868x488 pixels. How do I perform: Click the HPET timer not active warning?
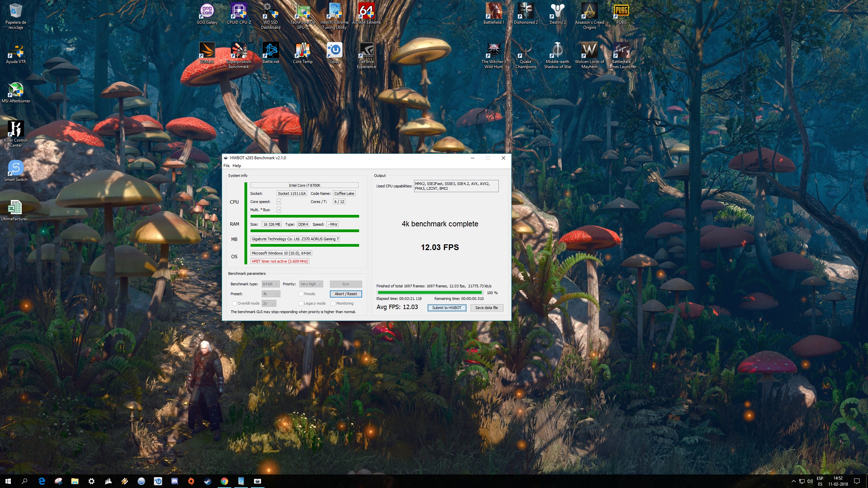click(x=280, y=261)
